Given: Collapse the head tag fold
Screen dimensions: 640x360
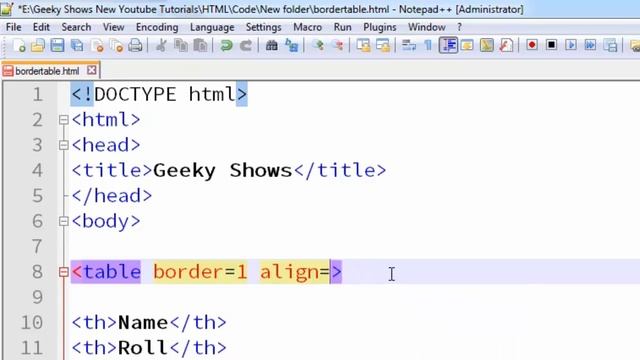Looking at the screenshot, I should [63, 145].
